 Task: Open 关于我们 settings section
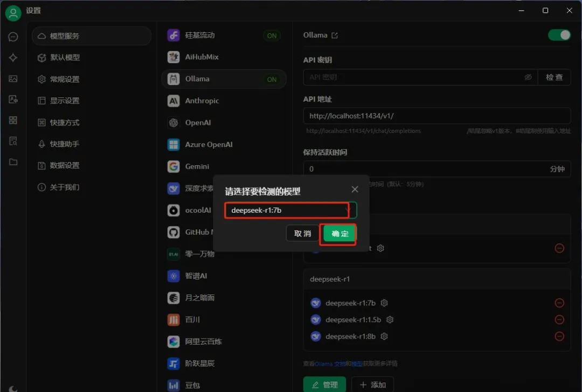[92, 187]
